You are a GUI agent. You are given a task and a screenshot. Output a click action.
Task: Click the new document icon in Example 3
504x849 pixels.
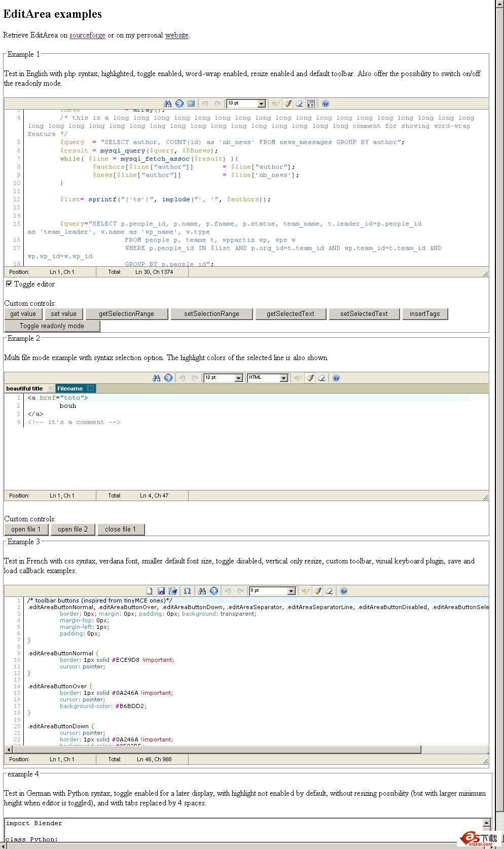150,591
